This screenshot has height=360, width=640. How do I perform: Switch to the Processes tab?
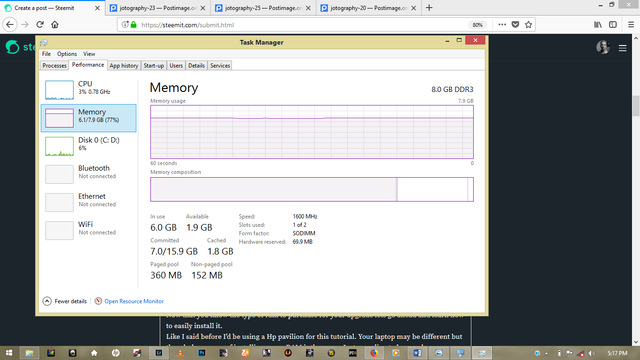tap(54, 66)
